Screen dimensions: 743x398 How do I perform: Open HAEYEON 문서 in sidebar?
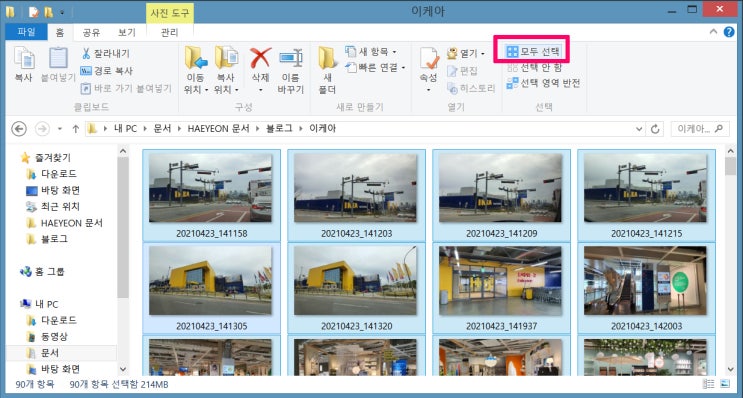(x=64, y=223)
